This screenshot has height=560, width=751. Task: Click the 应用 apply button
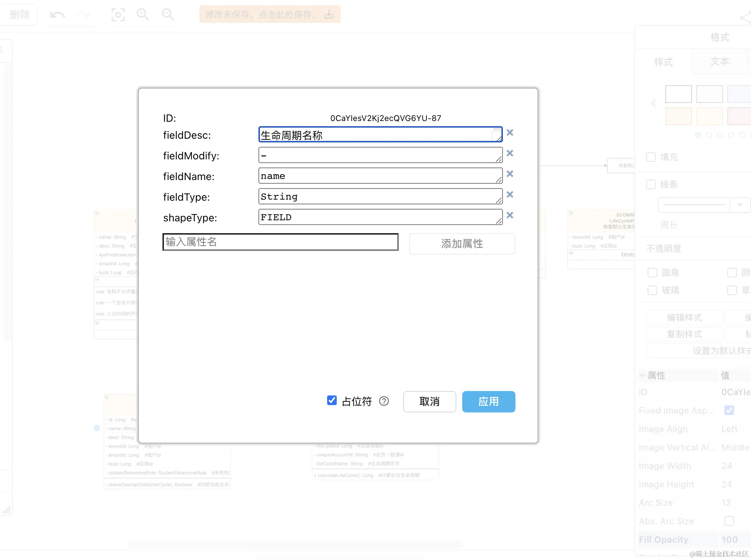click(x=488, y=401)
